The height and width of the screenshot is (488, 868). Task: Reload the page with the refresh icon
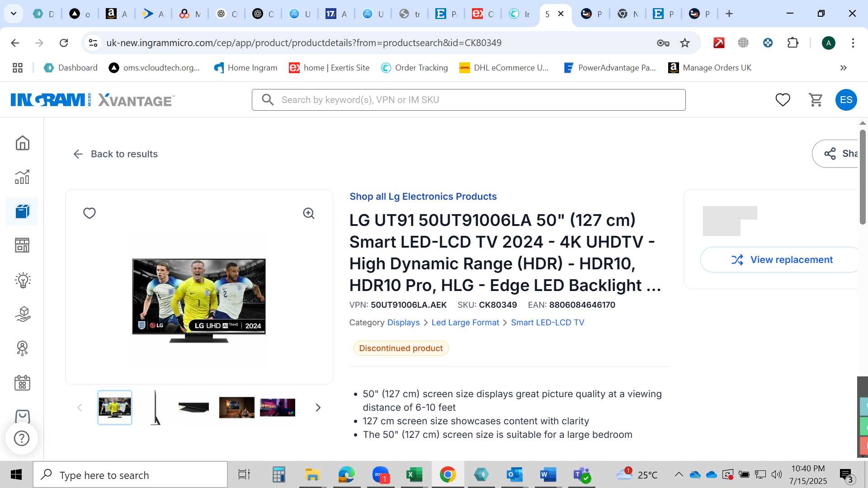[x=64, y=42]
